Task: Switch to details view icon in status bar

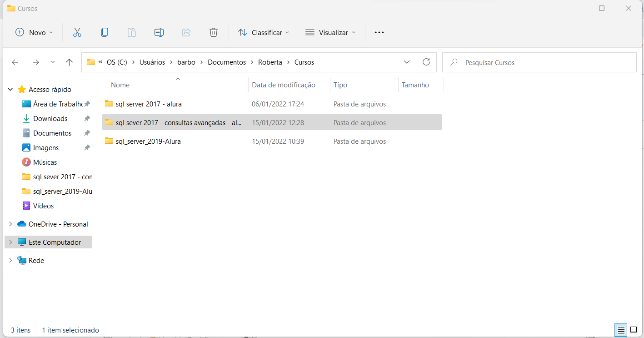Action: point(621,330)
